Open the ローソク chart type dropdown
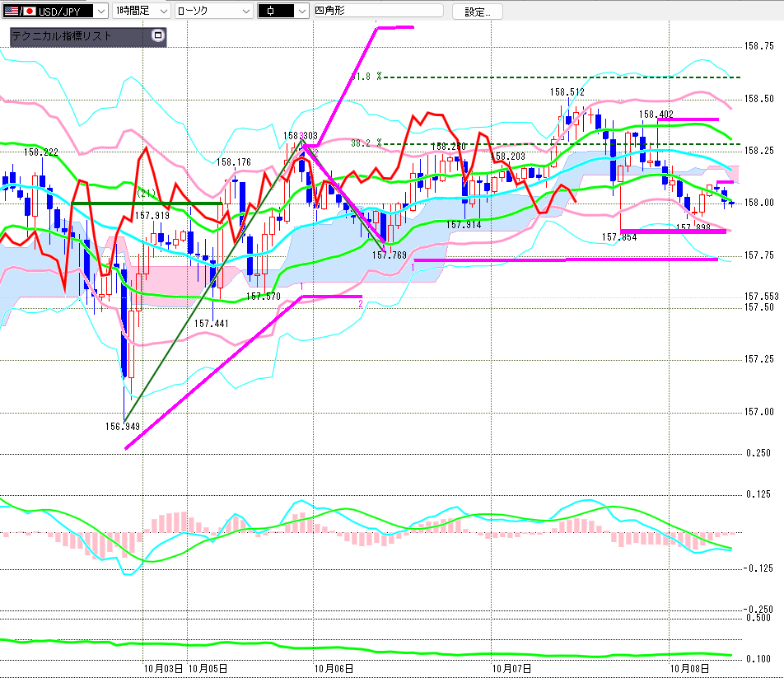The image size is (784, 678). click(x=214, y=11)
